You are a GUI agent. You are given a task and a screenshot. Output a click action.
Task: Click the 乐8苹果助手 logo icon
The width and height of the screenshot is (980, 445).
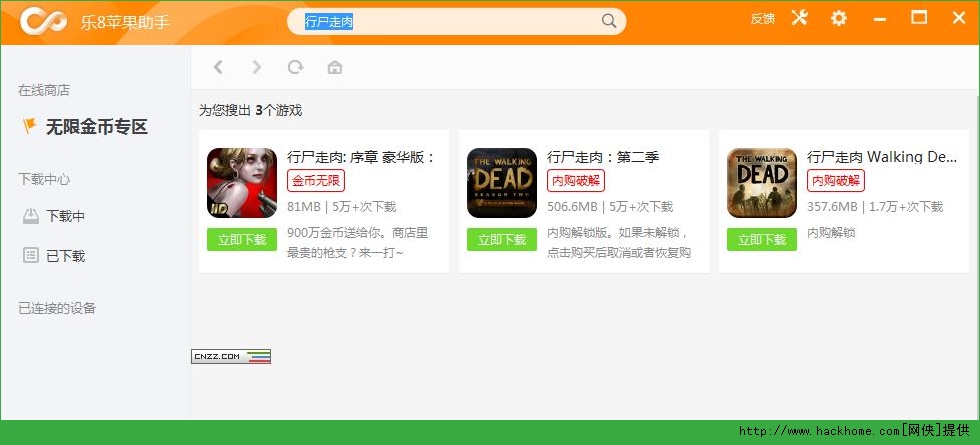coord(43,20)
